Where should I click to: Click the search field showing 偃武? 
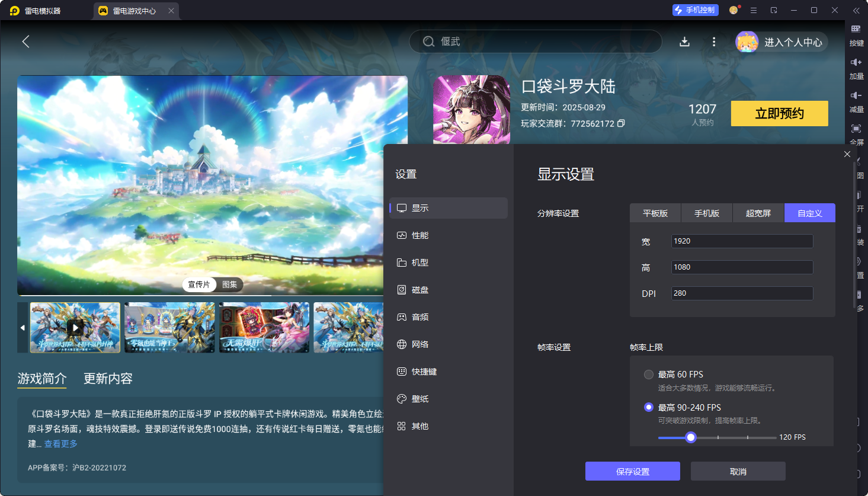click(x=536, y=41)
